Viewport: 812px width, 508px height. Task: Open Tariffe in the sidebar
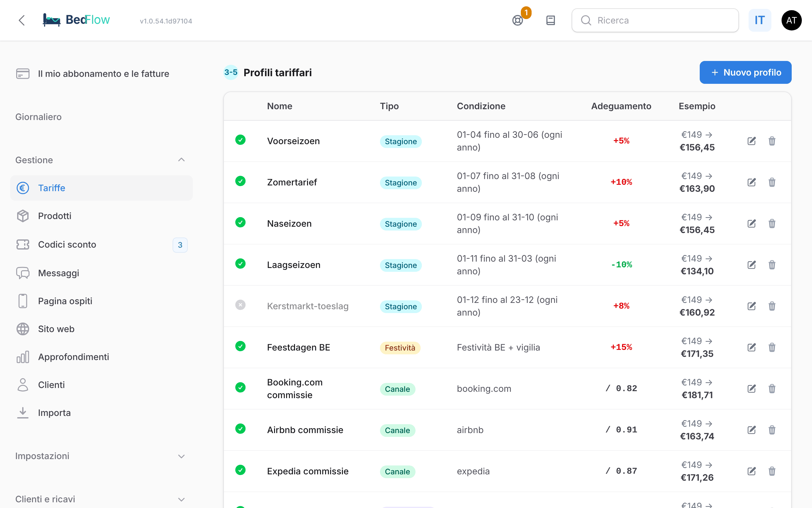tap(101, 188)
